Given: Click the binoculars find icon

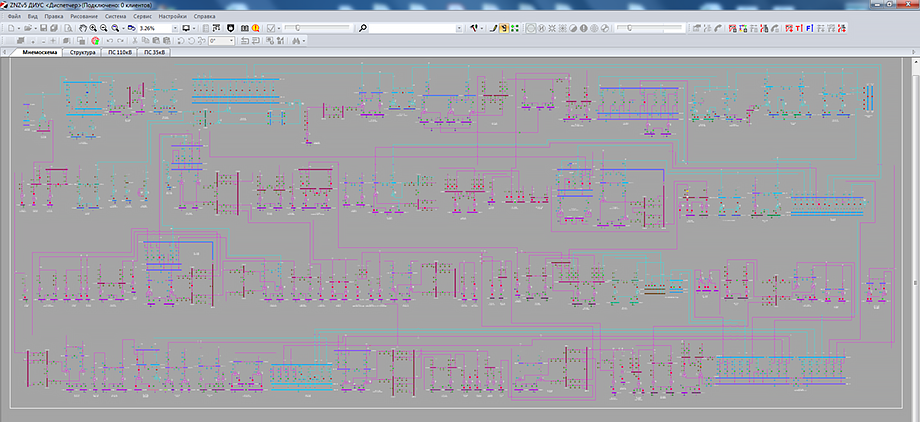Looking at the screenshot, I should [296, 40].
